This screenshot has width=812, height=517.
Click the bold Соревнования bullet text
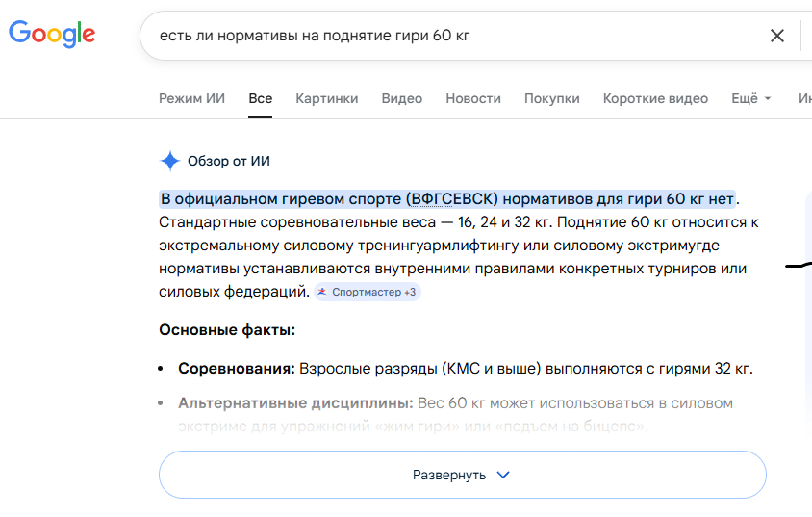[236, 368]
